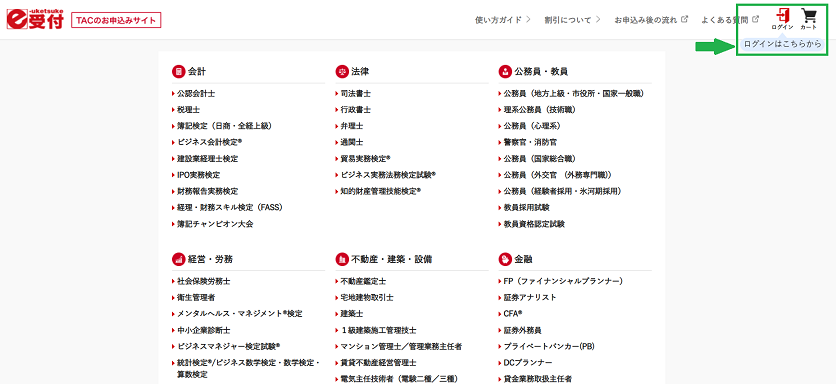Select DCプランナー
This screenshot has height=384, width=836.
528,363
